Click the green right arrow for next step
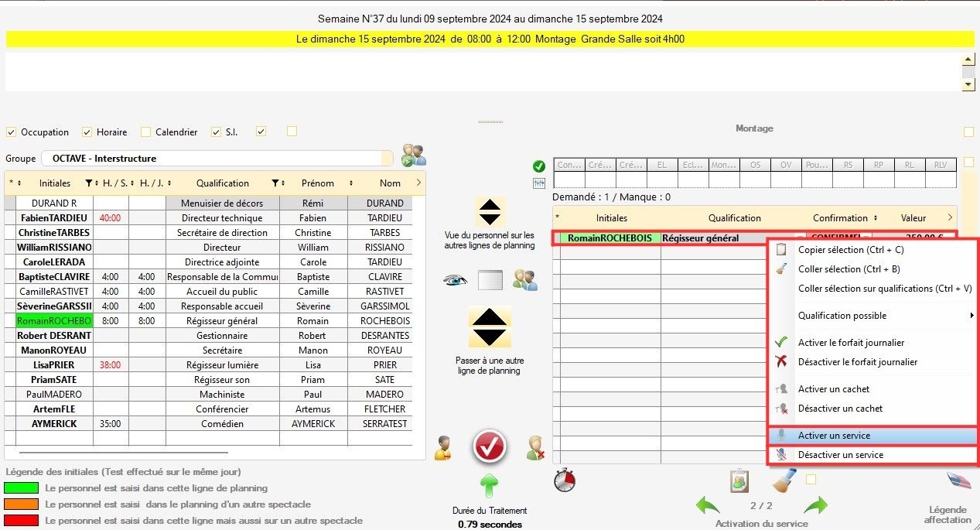The image size is (980, 530). click(815, 506)
